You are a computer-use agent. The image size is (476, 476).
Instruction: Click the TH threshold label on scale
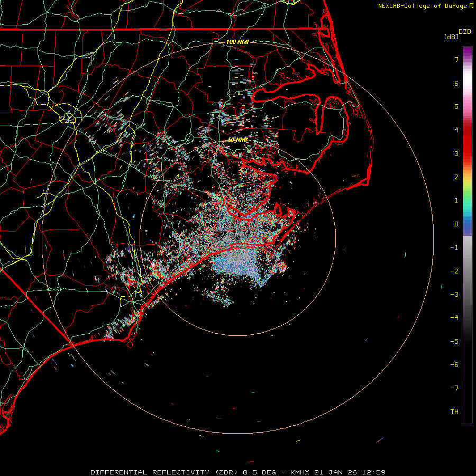tap(454, 411)
